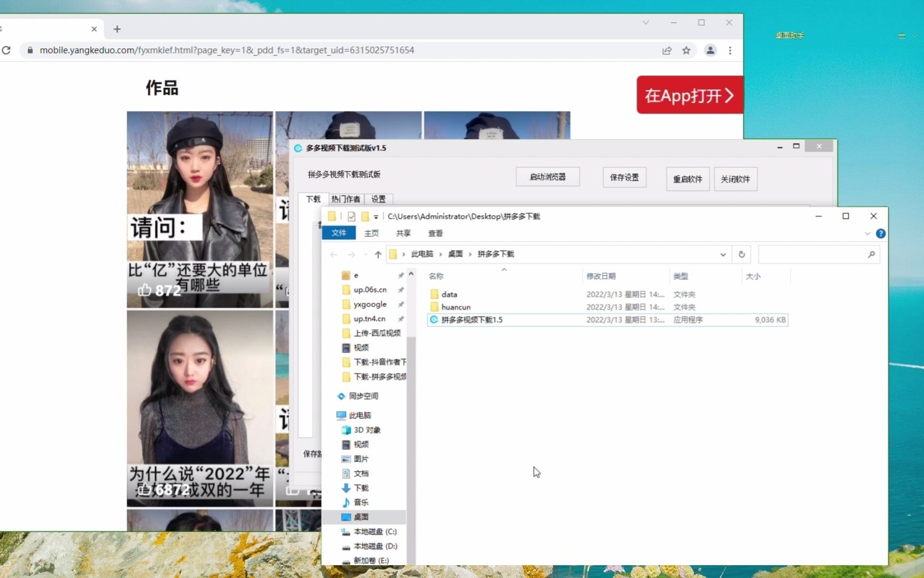The height and width of the screenshot is (578, 924).
Task: Click the red 在App打开 button
Action: pyautogui.click(x=690, y=95)
